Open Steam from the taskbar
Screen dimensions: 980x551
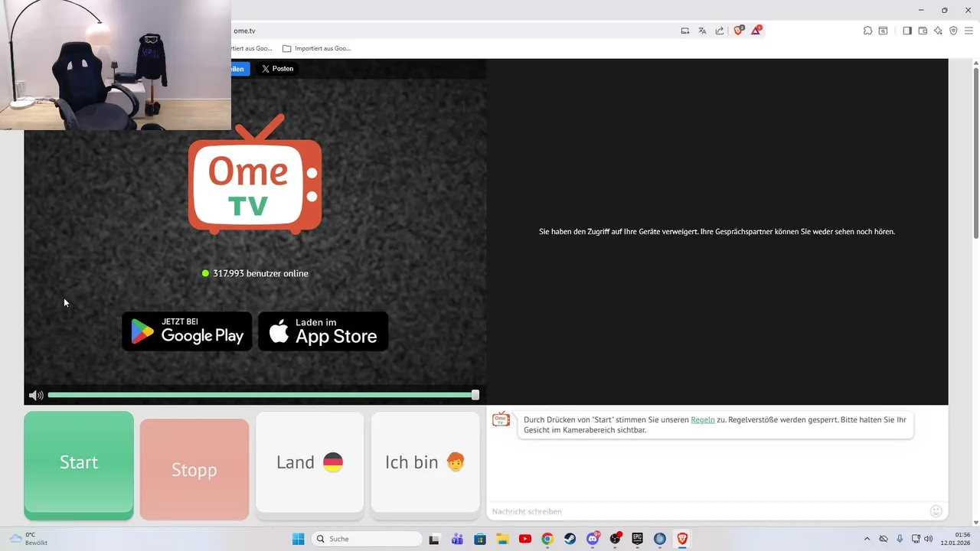(x=570, y=539)
